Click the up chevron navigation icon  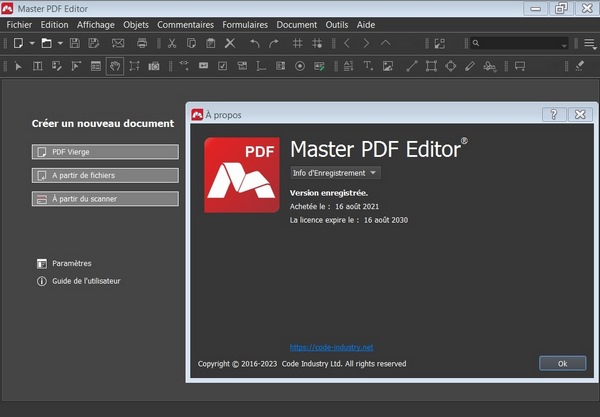click(x=385, y=43)
